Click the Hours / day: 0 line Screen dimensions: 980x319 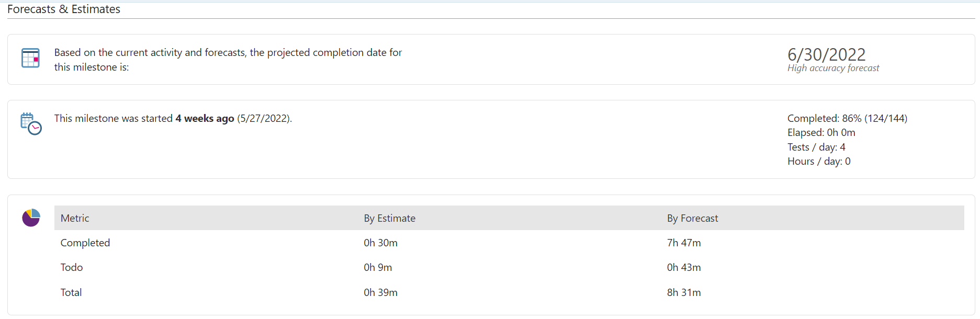click(819, 162)
